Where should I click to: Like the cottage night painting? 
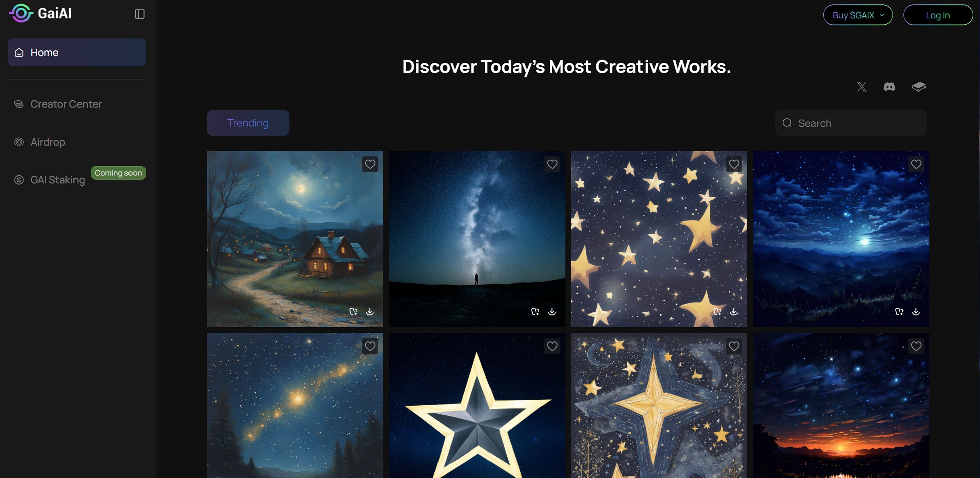pyautogui.click(x=370, y=164)
